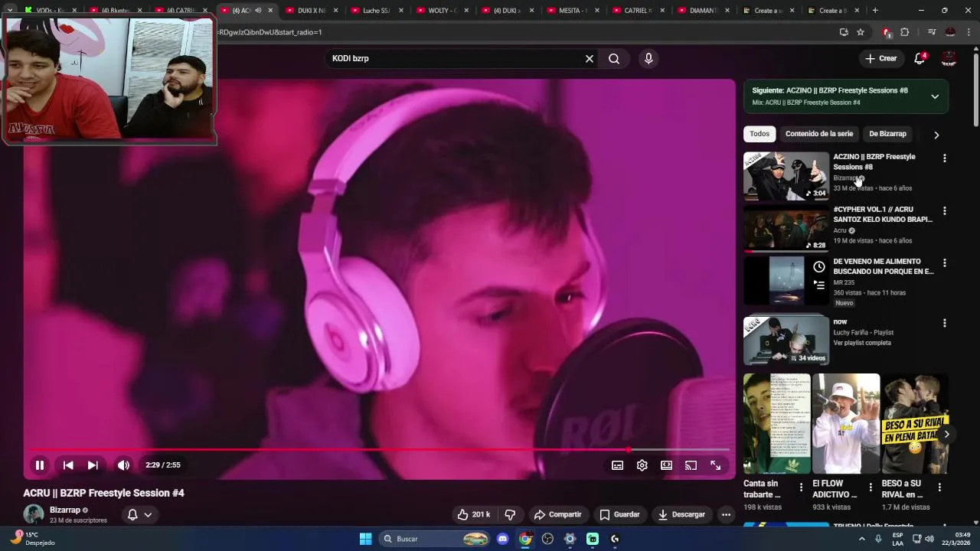Open options for DE VENENO ME ALIMENTO
This screenshot has width=980, height=551.
944,262
